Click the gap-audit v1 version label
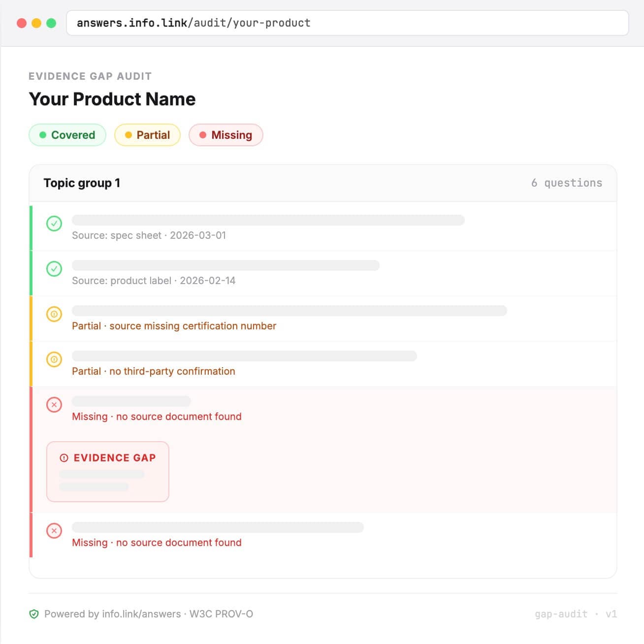Image resolution: width=644 pixels, height=644 pixels. click(576, 614)
